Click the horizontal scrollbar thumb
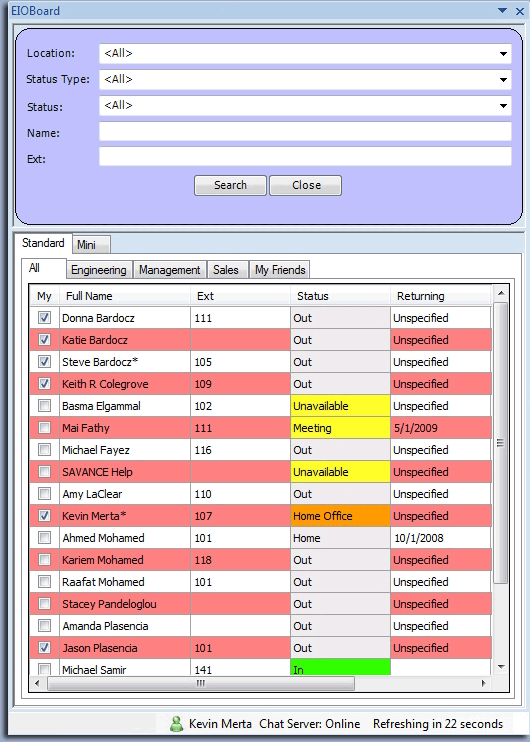The image size is (530, 742). [x=201, y=683]
